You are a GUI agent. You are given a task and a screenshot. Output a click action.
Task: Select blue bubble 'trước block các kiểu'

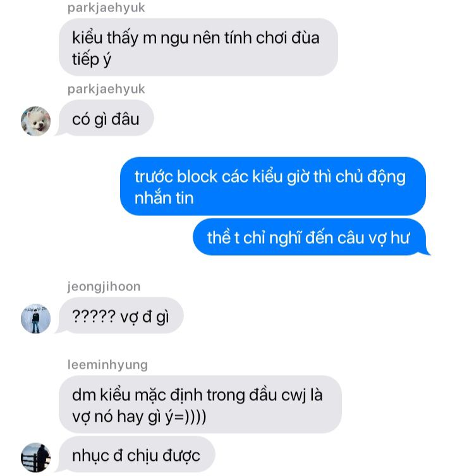272,186
